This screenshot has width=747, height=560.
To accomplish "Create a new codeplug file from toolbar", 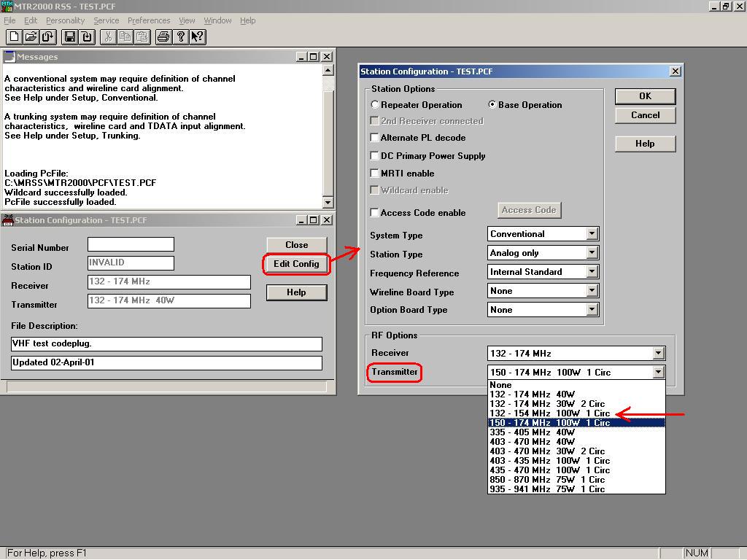I will 15,36.
